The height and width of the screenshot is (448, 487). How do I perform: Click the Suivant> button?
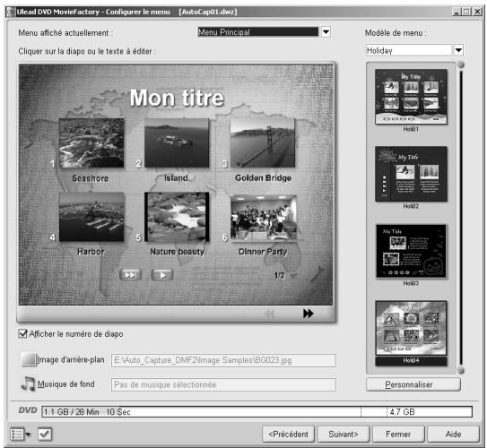pyautogui.click(x=344, y=434)
